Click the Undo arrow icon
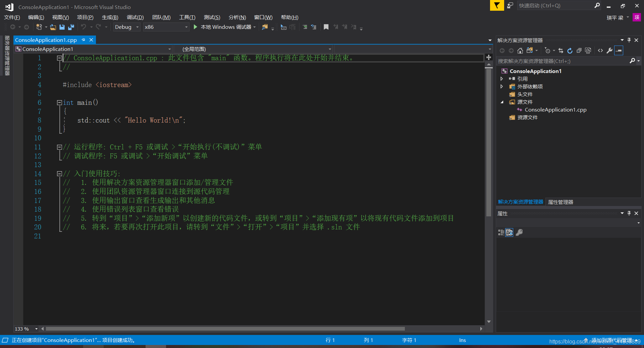Screen dimensions: 644x348 (x=84, y=27)
